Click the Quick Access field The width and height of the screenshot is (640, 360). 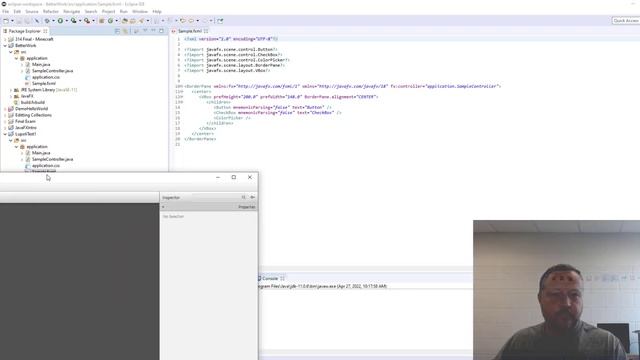coord(626,20)
